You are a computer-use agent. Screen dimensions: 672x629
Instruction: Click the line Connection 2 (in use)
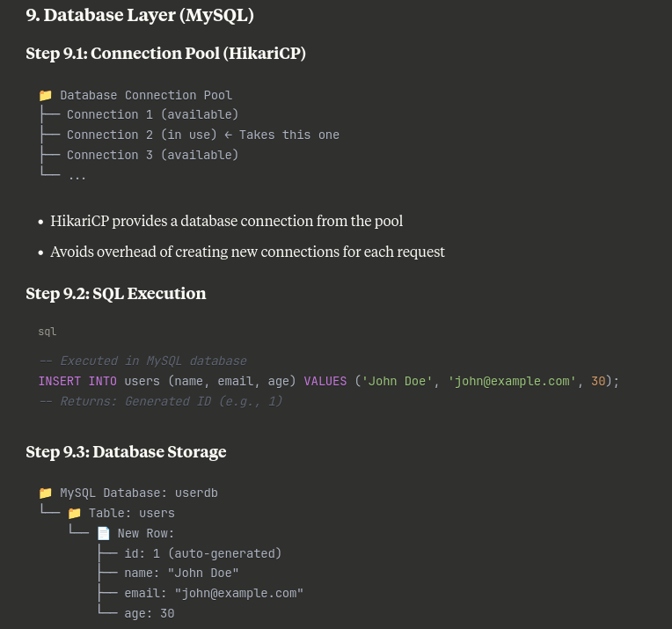click(x=142, y=135)
